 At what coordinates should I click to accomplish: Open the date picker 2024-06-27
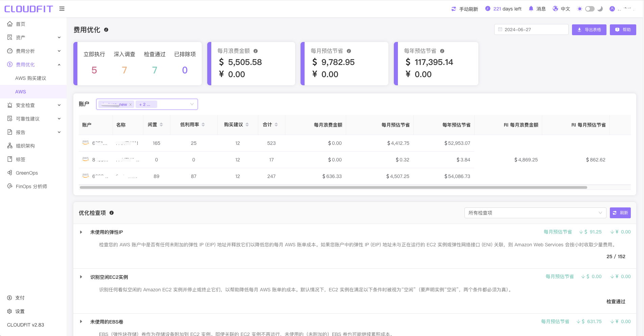[x=531, y=29]
